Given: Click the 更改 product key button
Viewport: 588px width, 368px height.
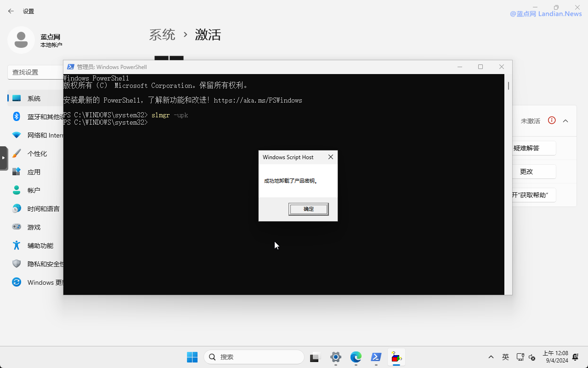Looking at the screenshot, I should point(534,172).
